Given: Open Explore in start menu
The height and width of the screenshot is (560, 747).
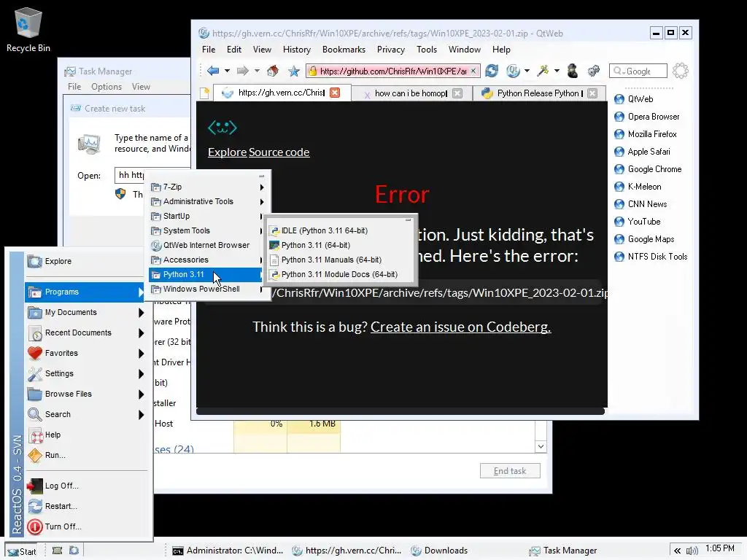Looking at the screenshot, I should click(86, 262).
